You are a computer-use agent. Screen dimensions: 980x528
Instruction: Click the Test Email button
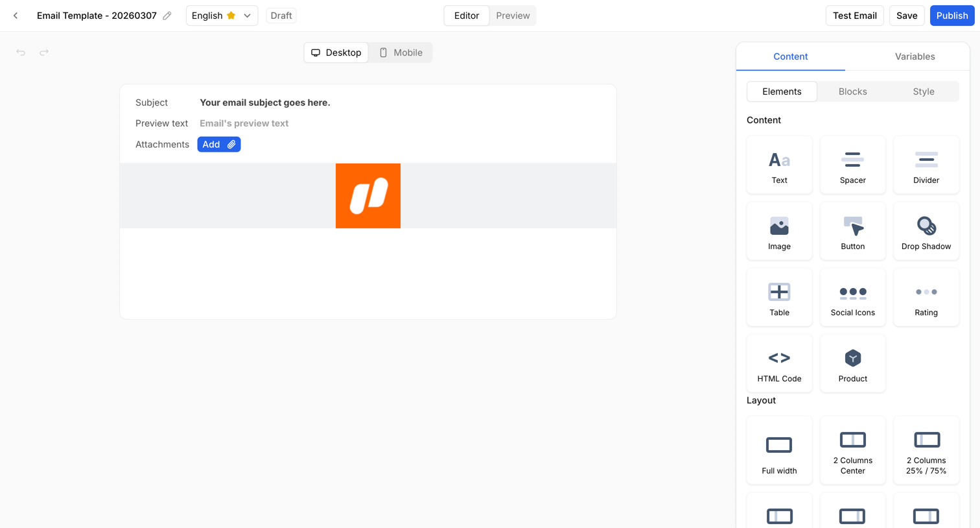(x=854, y=16)
